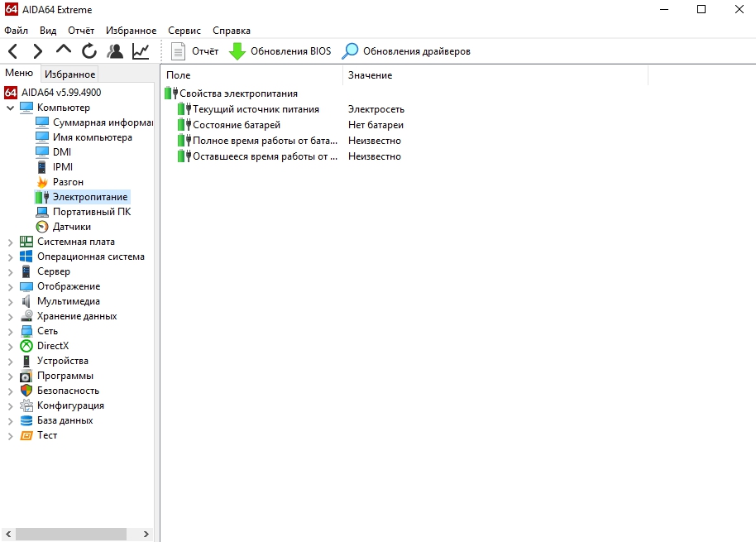Click the motherboard icon for Системная плата
756x542 pixels.
[x=26, y=242]
